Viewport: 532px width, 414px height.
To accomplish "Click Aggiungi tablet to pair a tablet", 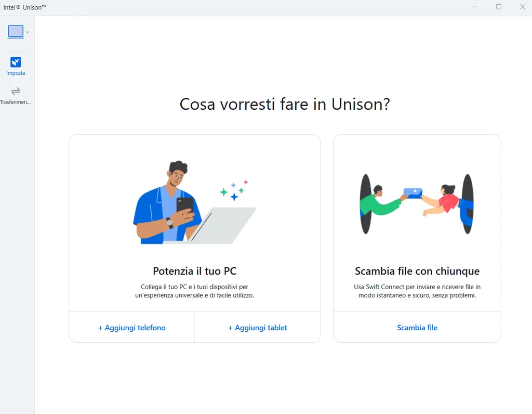I will tap(257, 328).
